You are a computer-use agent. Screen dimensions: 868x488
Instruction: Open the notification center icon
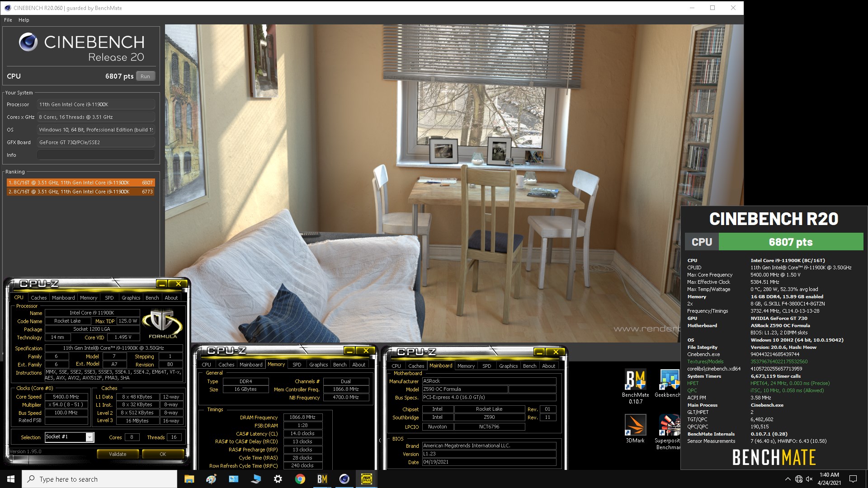point(853,479)
